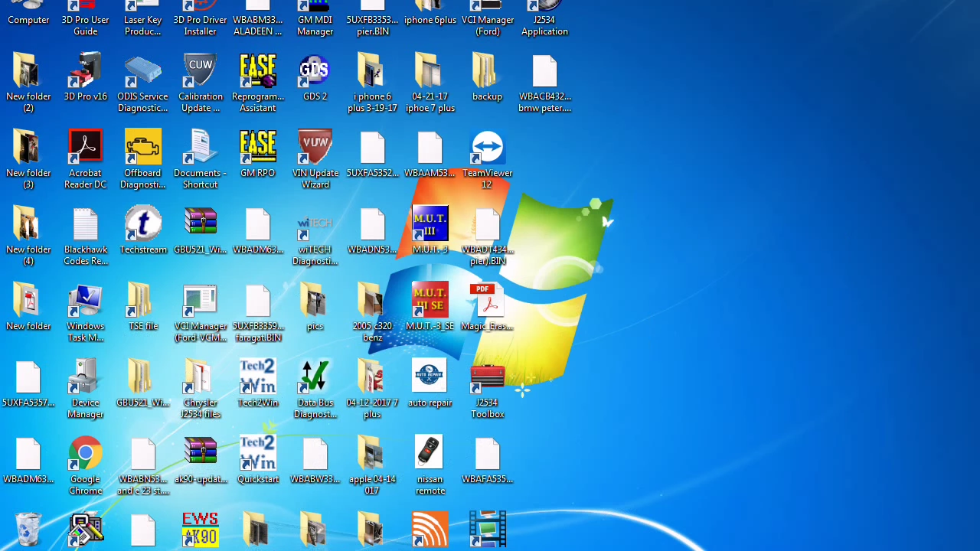Screen dimensions: 980x551
Task: Select the Computer label
Action: [x=28, y=20]
